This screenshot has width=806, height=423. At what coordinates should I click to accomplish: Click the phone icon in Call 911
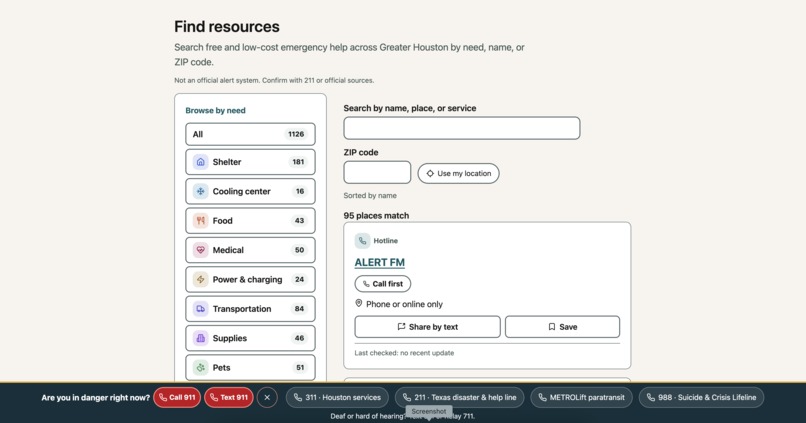click(x=163, y=397)
